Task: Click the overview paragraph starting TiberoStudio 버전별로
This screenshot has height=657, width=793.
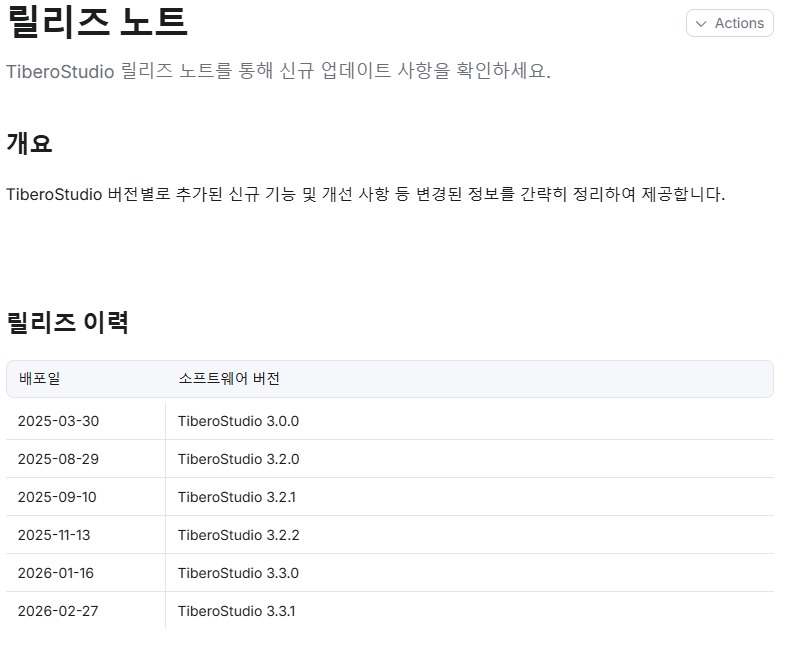Action: (366, 194)
